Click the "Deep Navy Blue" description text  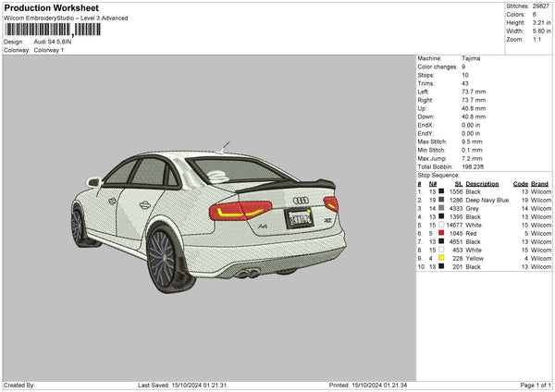[x=487, y=201]
